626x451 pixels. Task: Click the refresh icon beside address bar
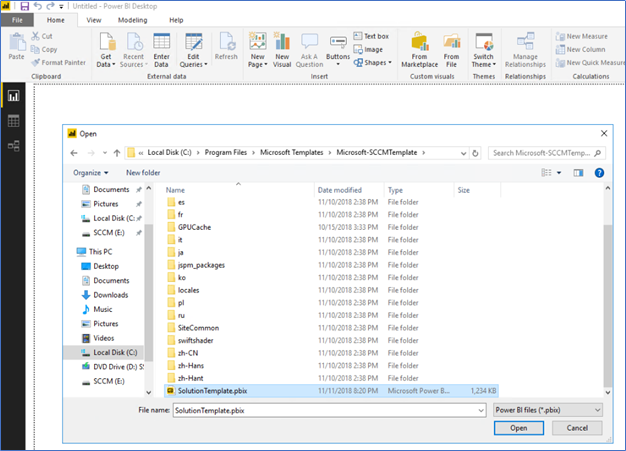pyautogui.click(x=475, y=153)
